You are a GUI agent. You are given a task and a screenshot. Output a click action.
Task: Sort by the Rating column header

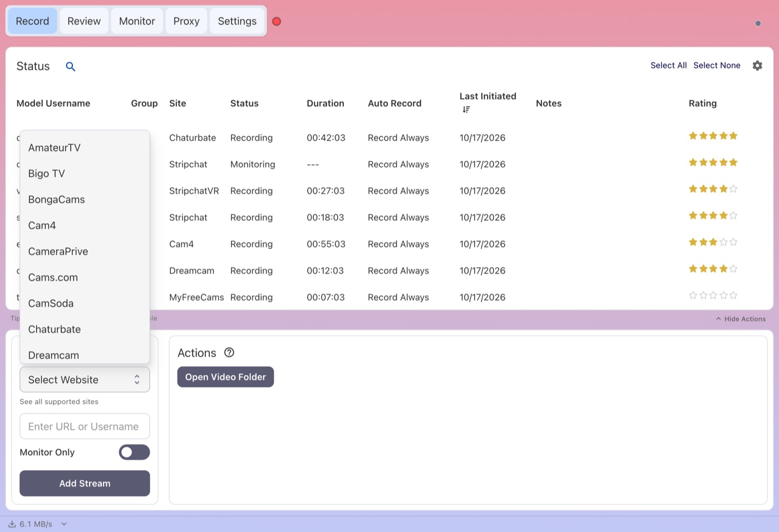click(x=703, y=104)
